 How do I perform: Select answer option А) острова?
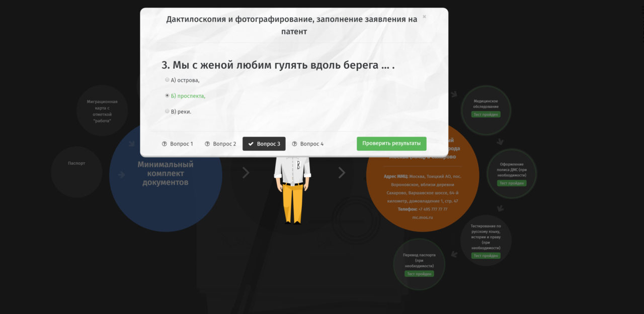point(167,80)
